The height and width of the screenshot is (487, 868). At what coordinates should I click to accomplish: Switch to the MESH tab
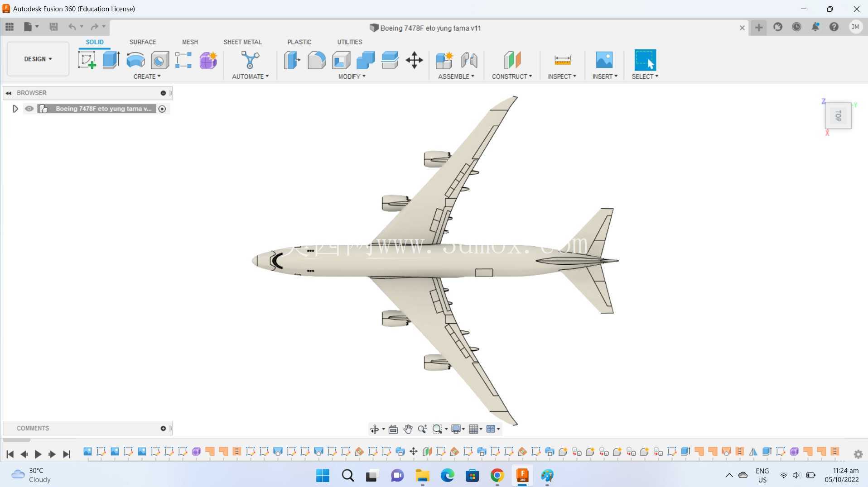tap(190, 42)
